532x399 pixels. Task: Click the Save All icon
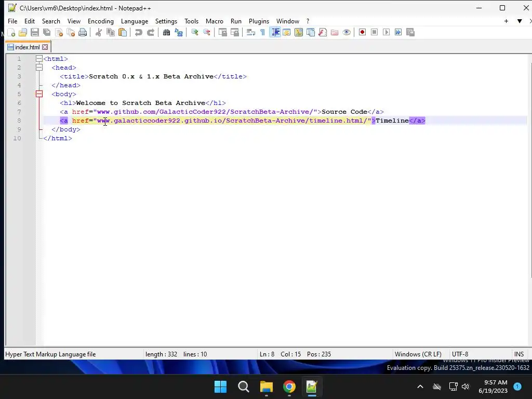pos(47,32)
